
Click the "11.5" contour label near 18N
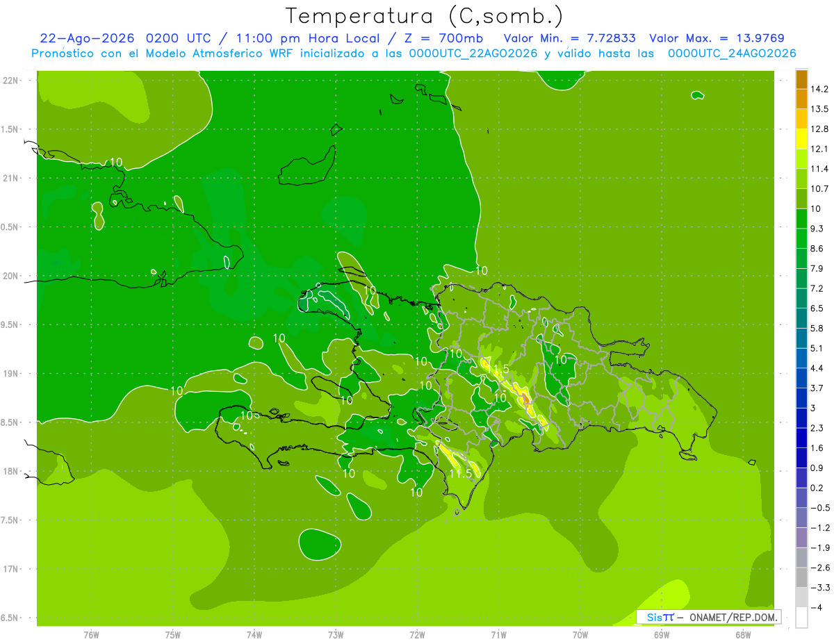pyautogui.click(x=461, y=474)
